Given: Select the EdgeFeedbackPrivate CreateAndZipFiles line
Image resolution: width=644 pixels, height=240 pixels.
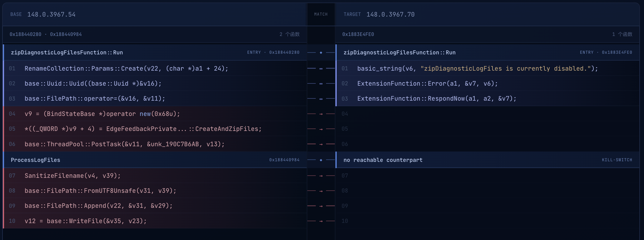Looking at the screenshot, I should click(155, 129).
